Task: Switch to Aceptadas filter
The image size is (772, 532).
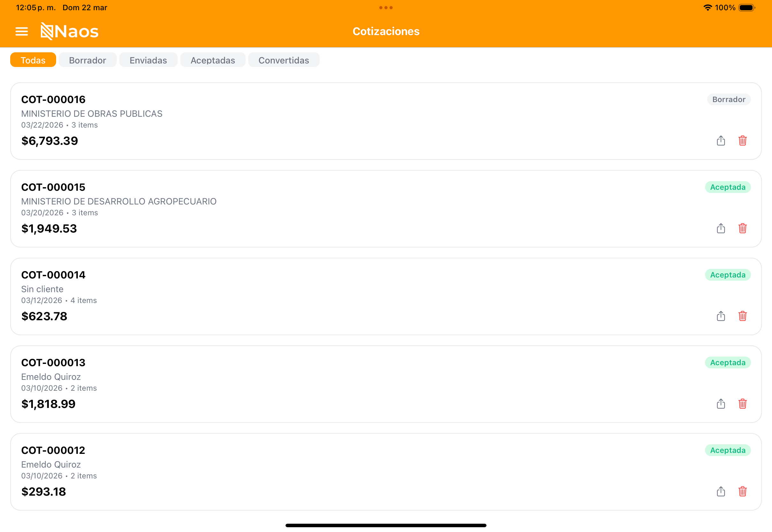Action: 213,60
